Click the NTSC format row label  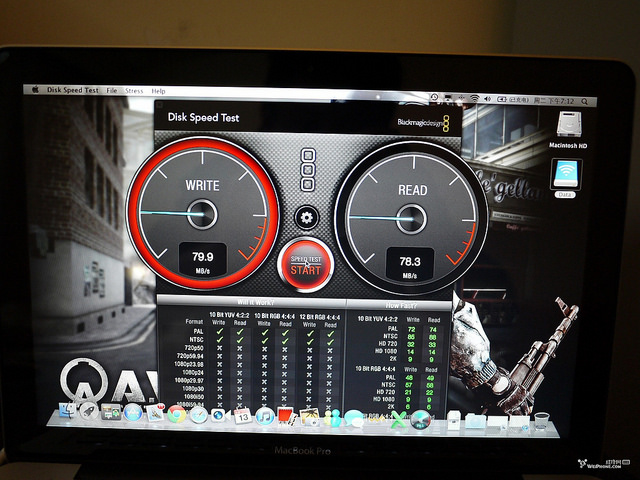click(x=196, y=340)
